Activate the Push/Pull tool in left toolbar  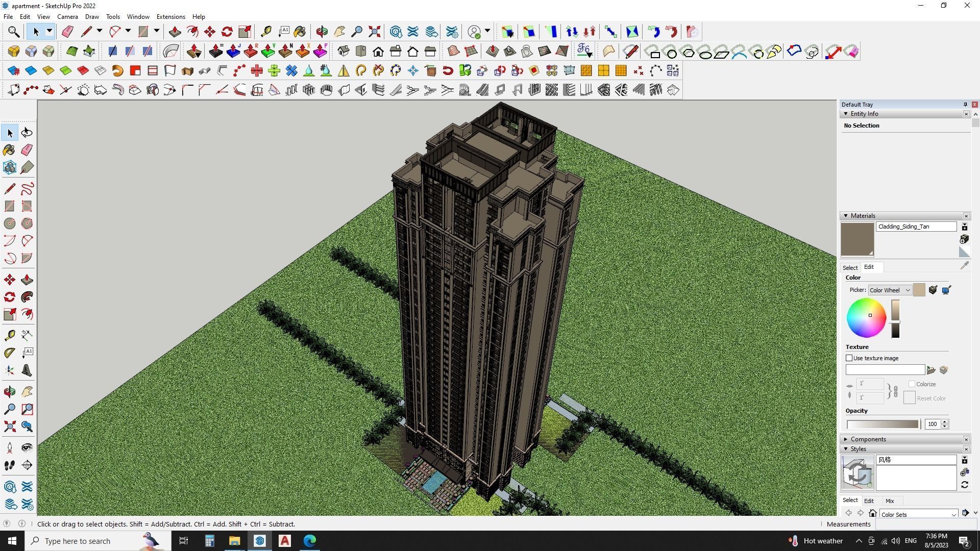pyautogui.click(x=27, y=280)
